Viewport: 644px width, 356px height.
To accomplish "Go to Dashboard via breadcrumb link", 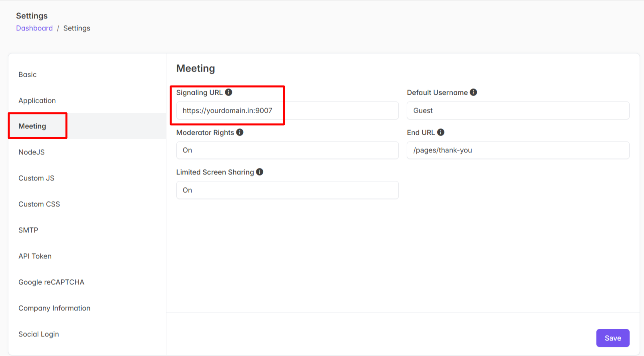I will pos(34,28).
